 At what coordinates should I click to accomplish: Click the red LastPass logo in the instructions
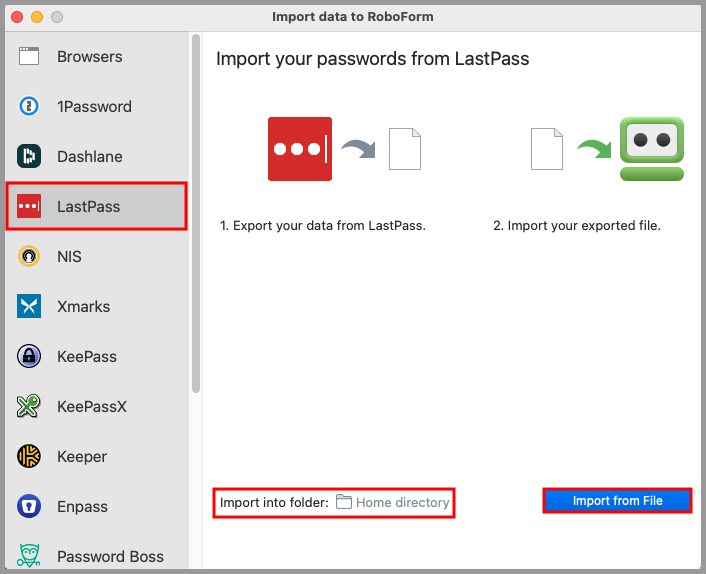point(299,150)
